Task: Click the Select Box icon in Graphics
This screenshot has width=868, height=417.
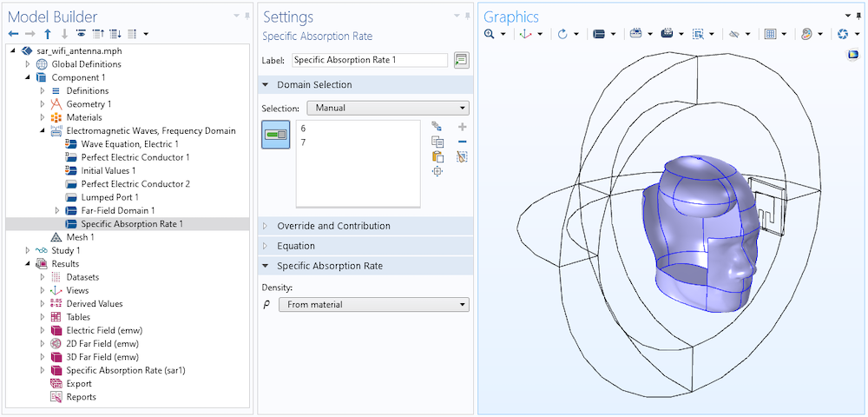Action: 698,35
